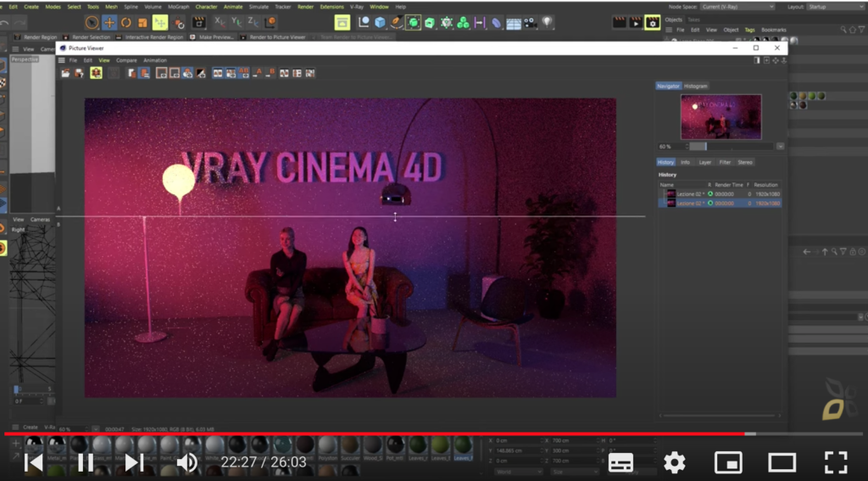Open Picture Viewer File menu
868x481 pixels.
click(x=73, y=60)
